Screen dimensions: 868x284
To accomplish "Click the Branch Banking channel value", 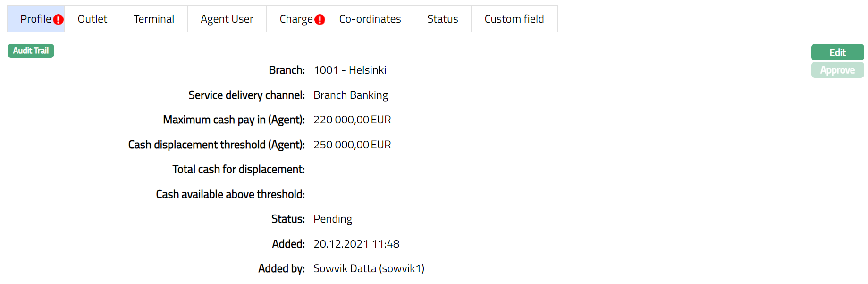I will 351,95.
